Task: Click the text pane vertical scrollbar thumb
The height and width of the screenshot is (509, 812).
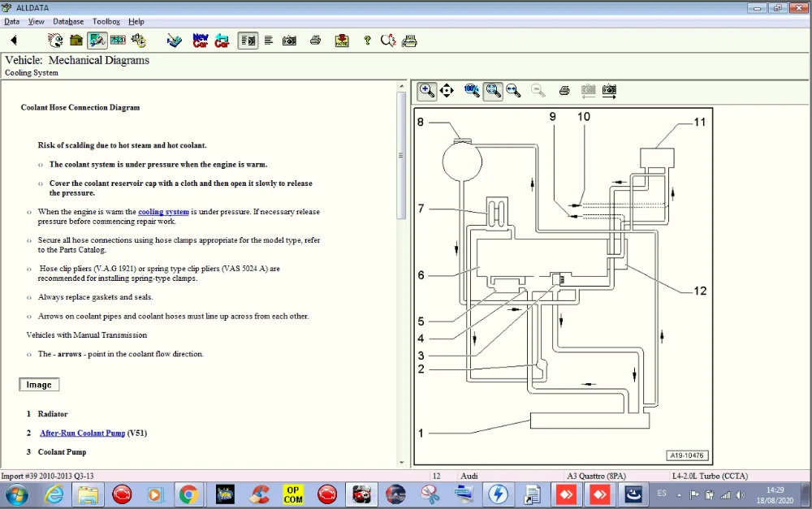Action: (401, 155)
